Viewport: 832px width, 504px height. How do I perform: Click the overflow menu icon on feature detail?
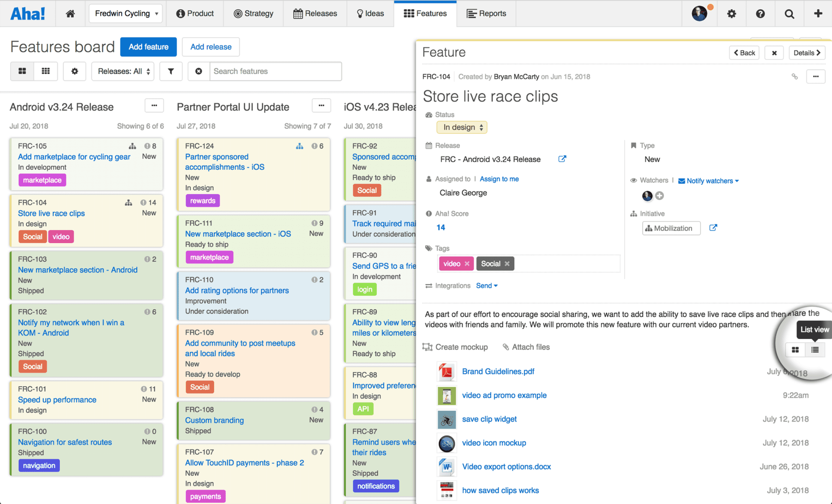point(816,76)
